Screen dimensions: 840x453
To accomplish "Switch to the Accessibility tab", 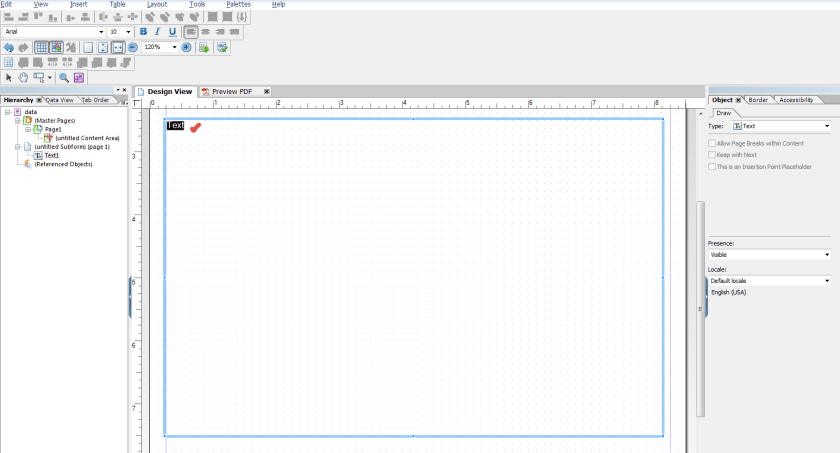I will point(796,100).
